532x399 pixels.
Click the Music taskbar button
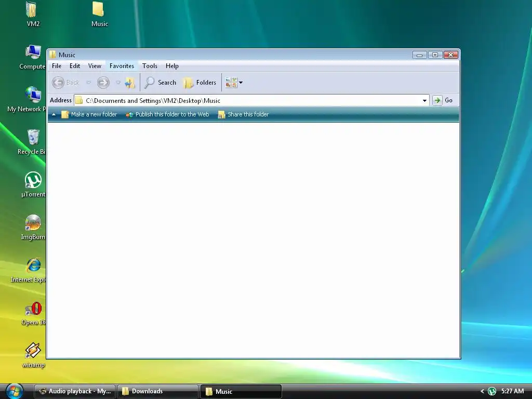(241, 391)
